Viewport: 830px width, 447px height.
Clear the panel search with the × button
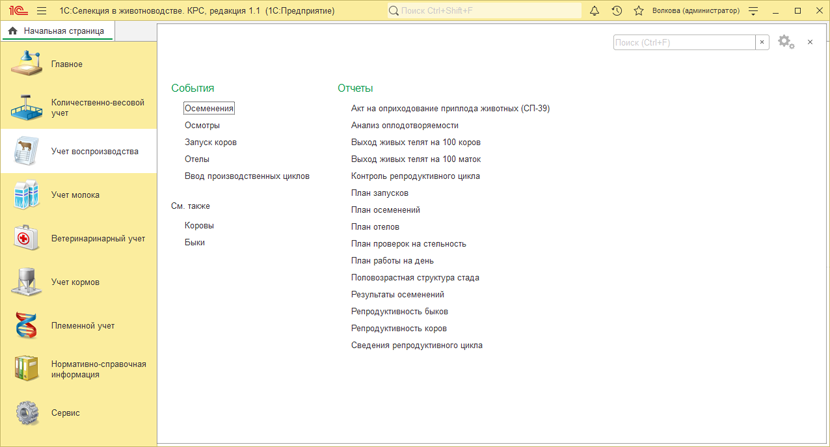coord(762,42)
